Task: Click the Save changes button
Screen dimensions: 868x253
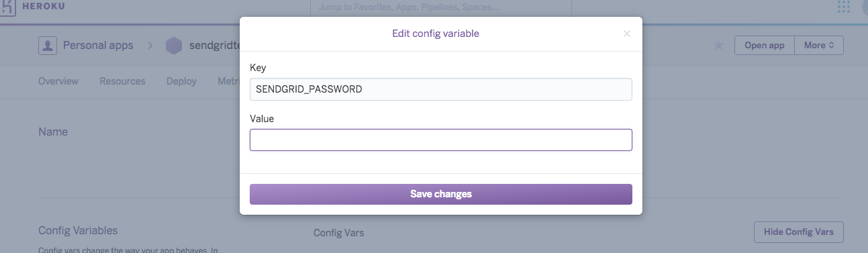Action: tap(440, 194)
